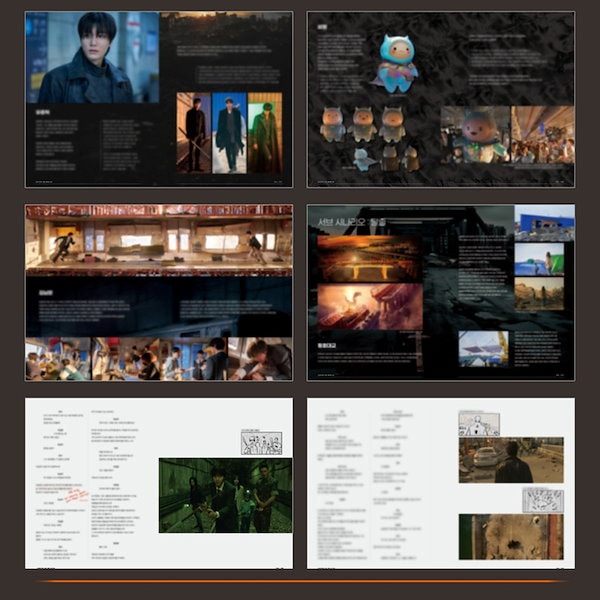Screen dimensions: 600x600
Task: Select the aerial street view photo
Action: click(x=510, y=536)
